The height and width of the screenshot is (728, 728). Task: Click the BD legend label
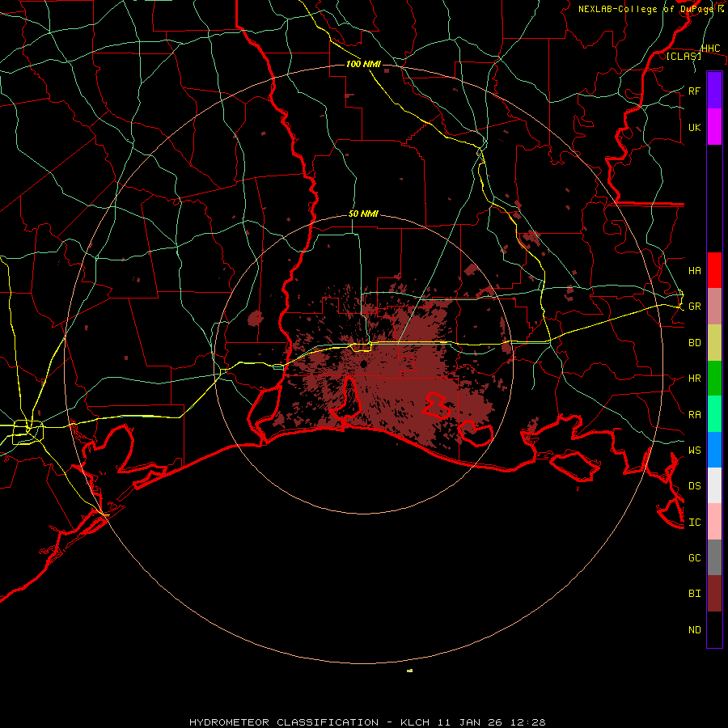pos(694,343)
